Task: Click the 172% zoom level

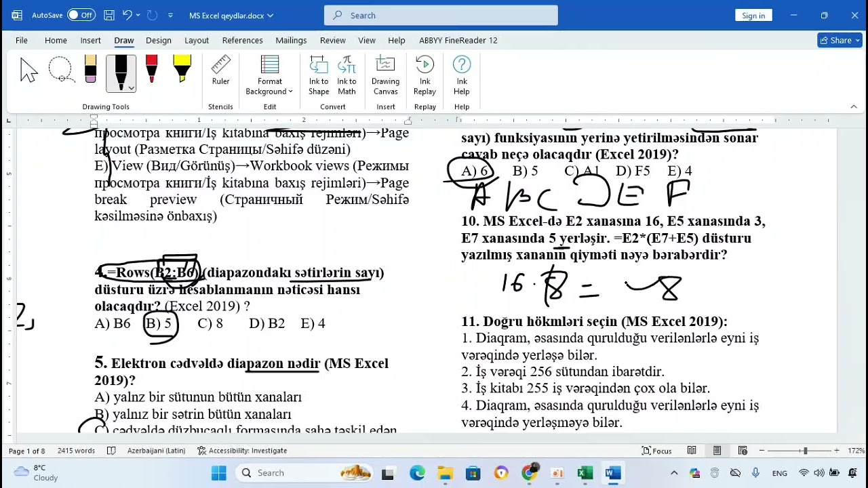Action: pos(856,451)
